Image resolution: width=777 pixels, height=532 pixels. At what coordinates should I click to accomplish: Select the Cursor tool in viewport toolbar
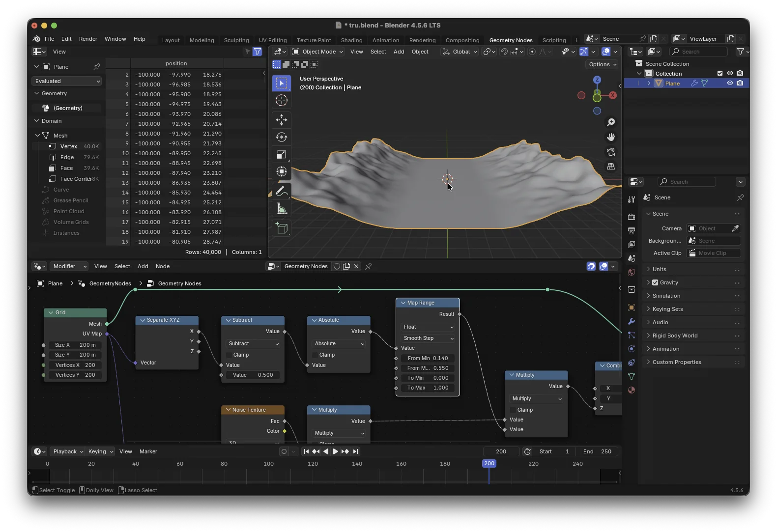click(282, 101)
